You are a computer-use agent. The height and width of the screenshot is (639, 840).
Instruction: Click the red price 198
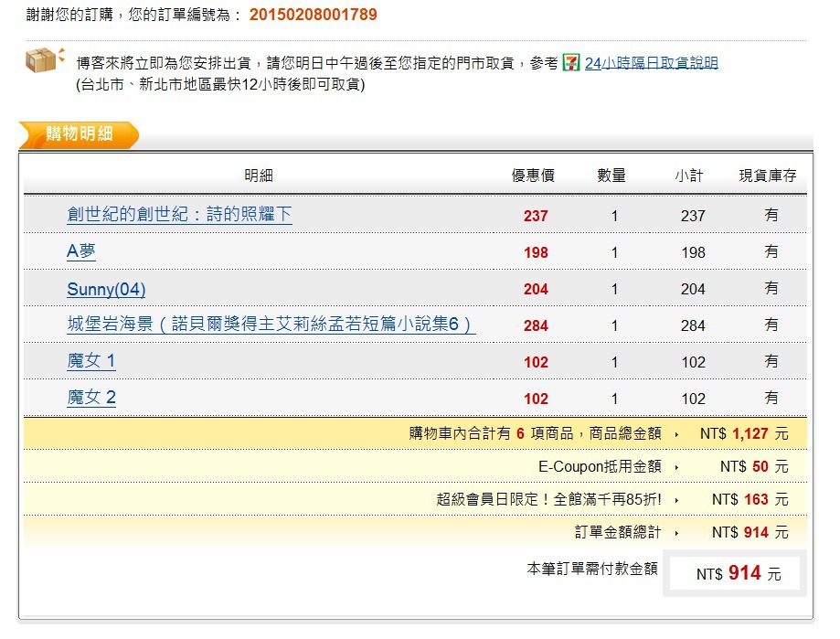(536, 252)
